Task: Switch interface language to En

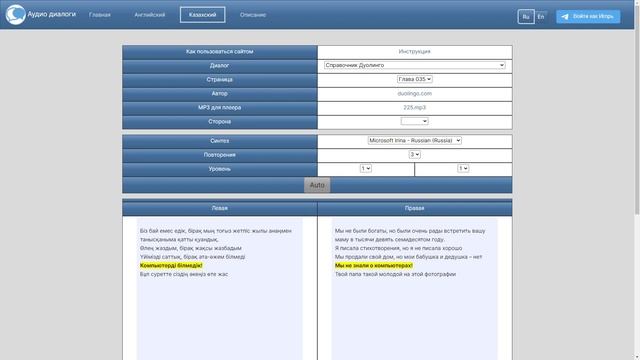Action: 541,17
